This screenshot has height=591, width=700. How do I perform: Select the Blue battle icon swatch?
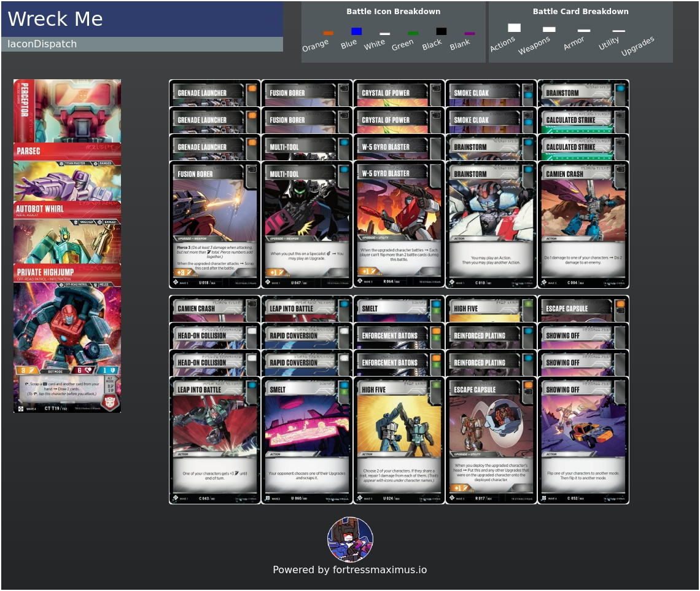pyautogui.click(x=356, y=31)
